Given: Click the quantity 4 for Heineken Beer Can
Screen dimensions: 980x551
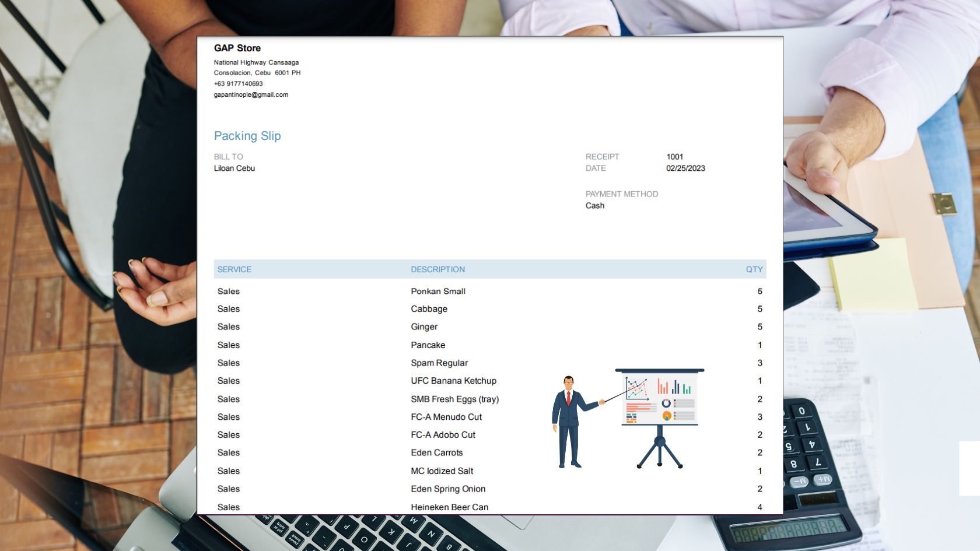Looking at the screenshot, I should 759,507.
